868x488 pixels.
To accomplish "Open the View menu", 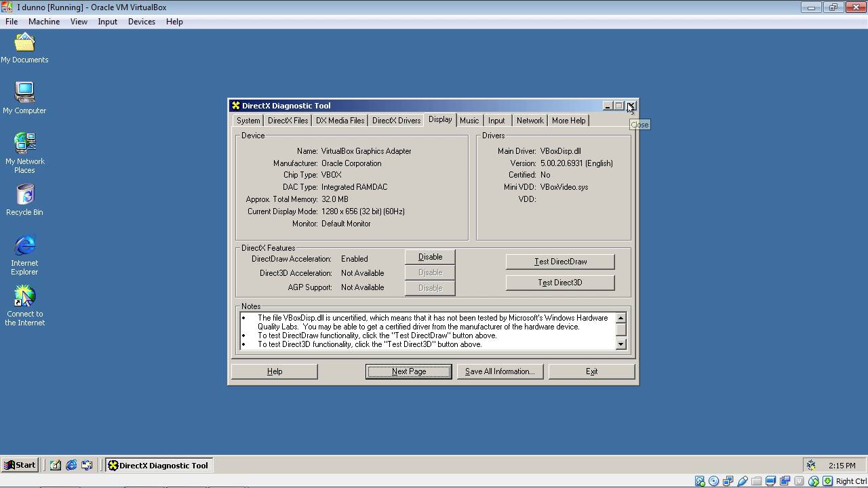I will tap(79, 22).
